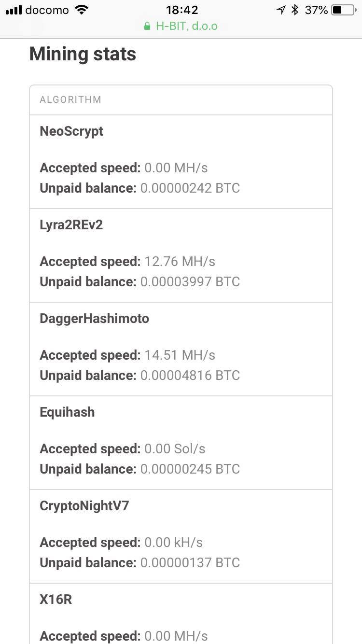Tap the cellular signal bars icon
The image size is (362, 644).
pos(14,10)
